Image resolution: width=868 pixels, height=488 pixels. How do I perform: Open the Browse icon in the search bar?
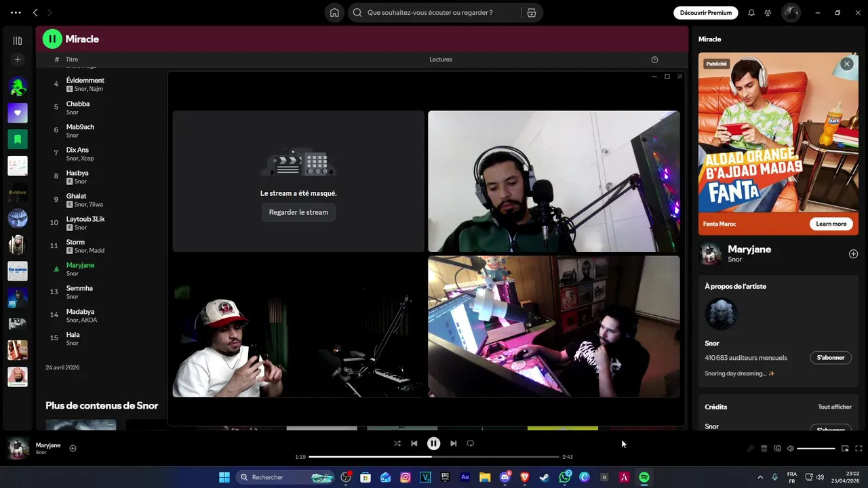click(532, 12)
